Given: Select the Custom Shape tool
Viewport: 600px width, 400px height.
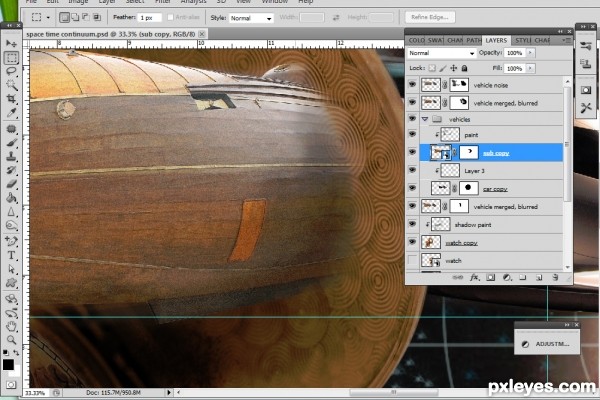Looking at the screenshot, I should click(x=11, y=283).
